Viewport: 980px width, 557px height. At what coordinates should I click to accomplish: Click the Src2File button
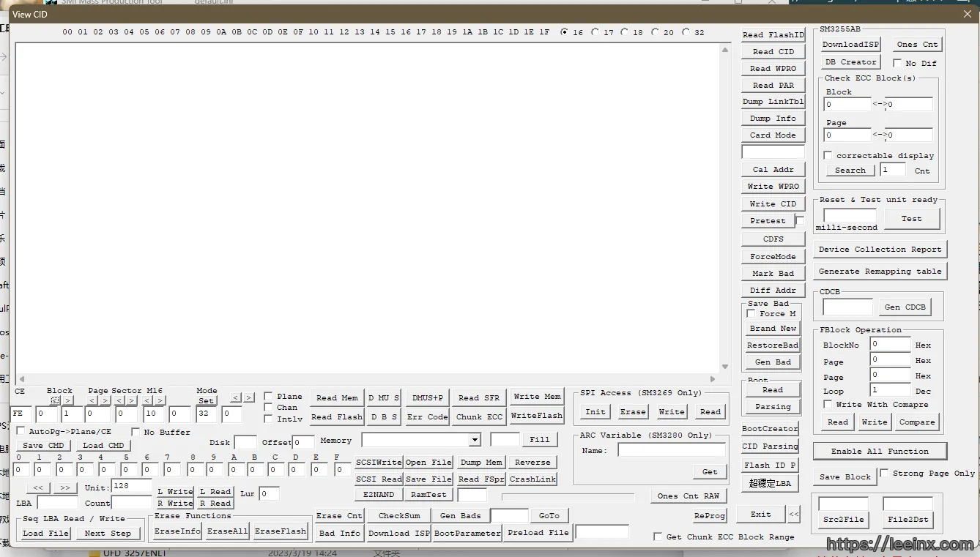pyautogui.click(x=843, y=519)
